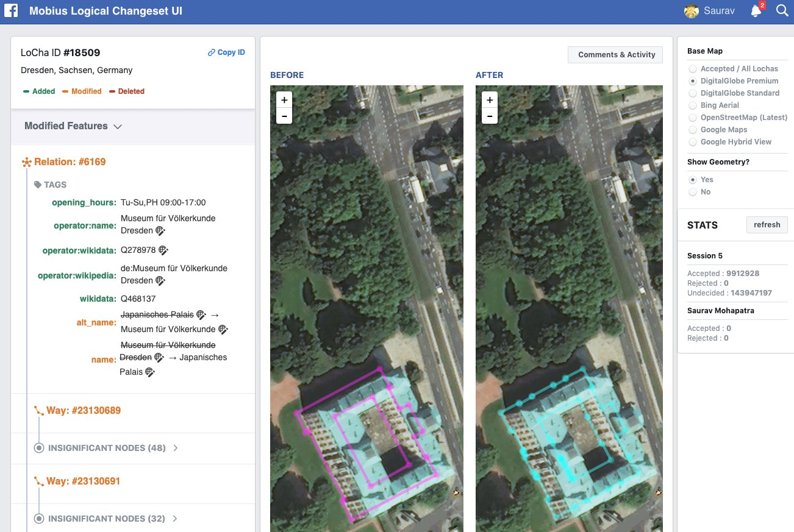Click the Facebook logo icon

point(11,11)
